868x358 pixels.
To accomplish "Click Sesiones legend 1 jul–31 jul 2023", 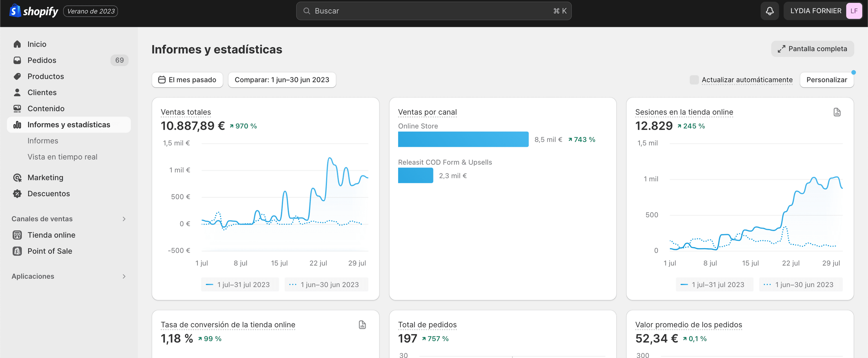I will point(714,284).
